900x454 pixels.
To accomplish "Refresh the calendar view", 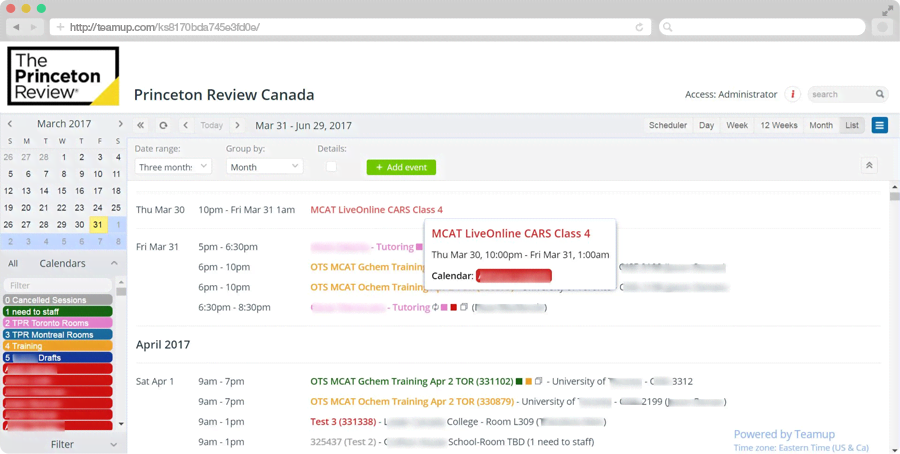I will (164, 125).
